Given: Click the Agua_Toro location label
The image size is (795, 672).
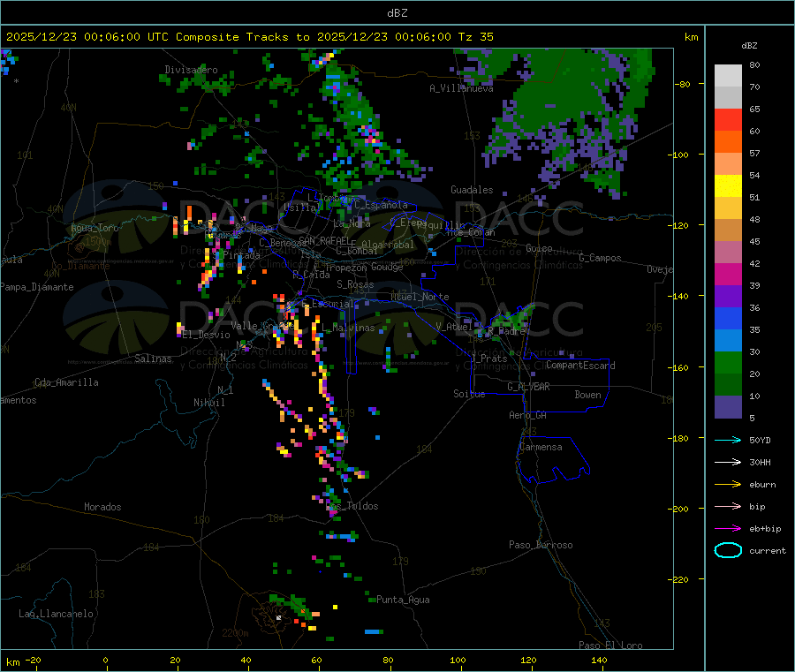Looking at the screenshot, I should (x=95, y=228).
